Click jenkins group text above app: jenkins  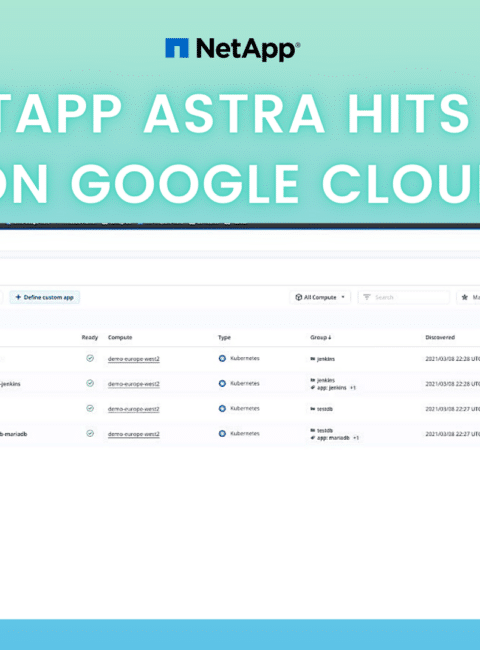326,380
